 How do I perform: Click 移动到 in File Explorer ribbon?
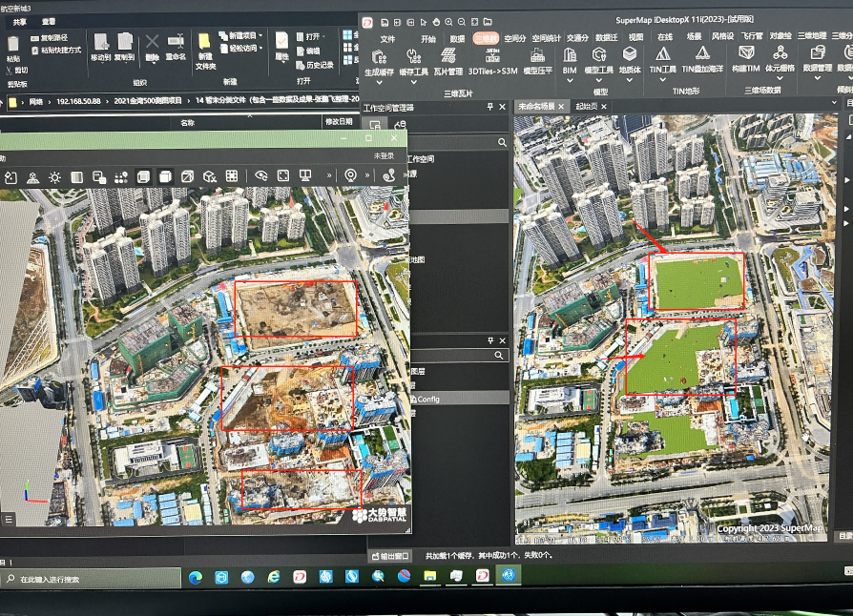tap(100, 46)
